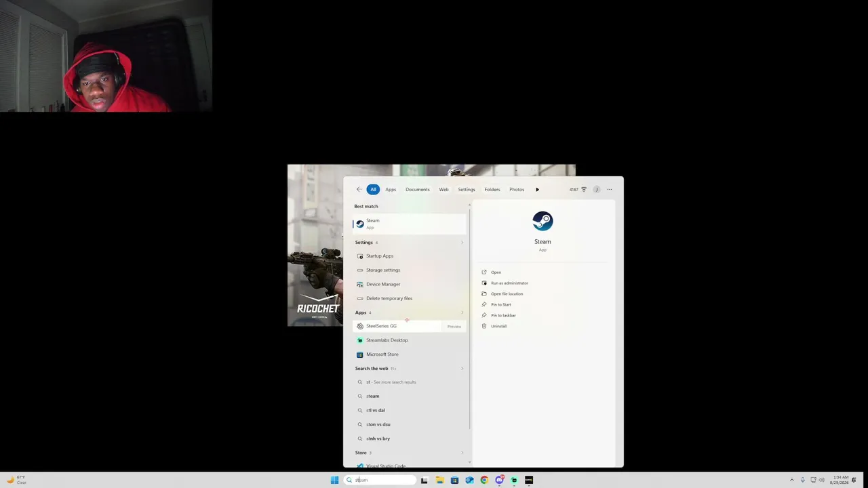Open the weather widget on the taskbar
Screen dimensions: 868x488
[x=16, y=480]
